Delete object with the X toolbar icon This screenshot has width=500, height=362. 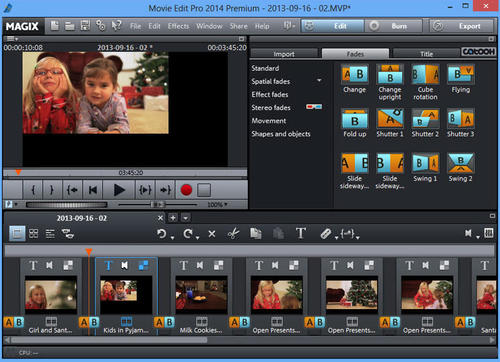[x=212, y=234]
